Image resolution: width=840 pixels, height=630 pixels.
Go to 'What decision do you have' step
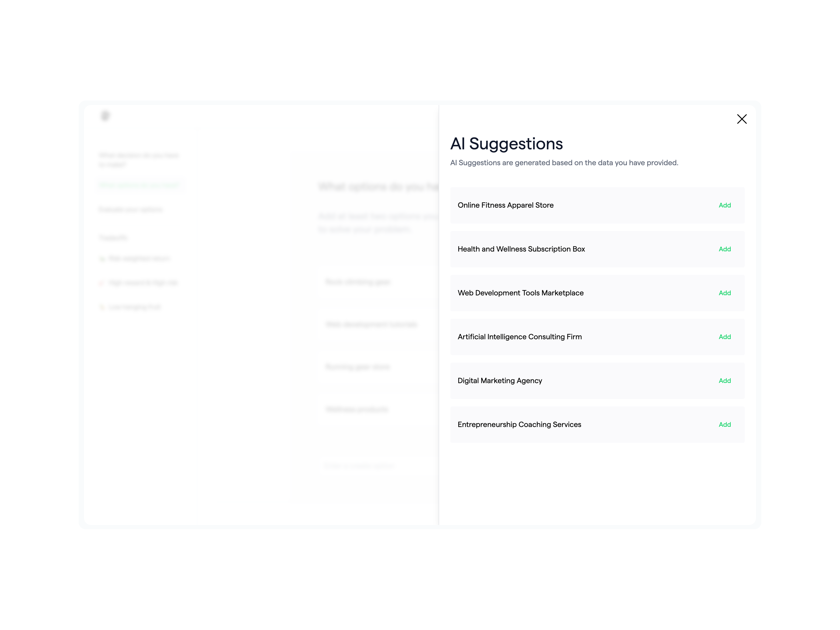click(138, 160)
